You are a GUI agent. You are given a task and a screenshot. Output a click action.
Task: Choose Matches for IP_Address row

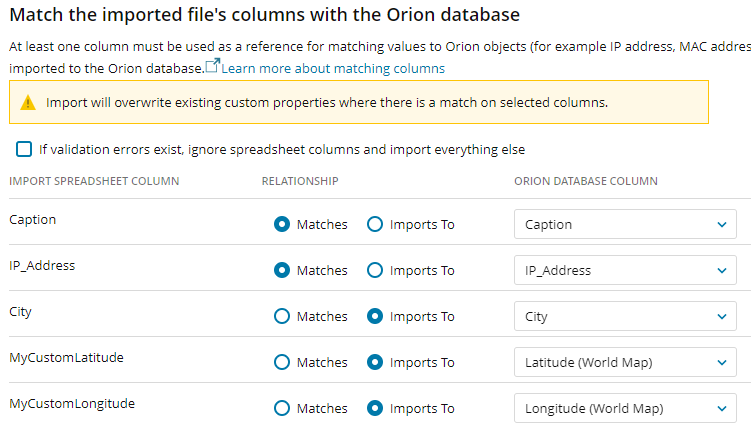pyautogui.click(x=282, y=270)
